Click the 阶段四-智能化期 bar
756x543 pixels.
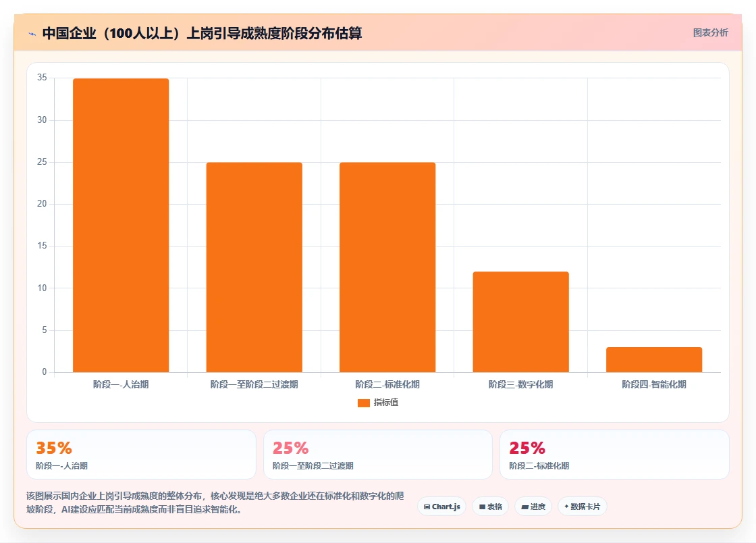coord(654,359)
